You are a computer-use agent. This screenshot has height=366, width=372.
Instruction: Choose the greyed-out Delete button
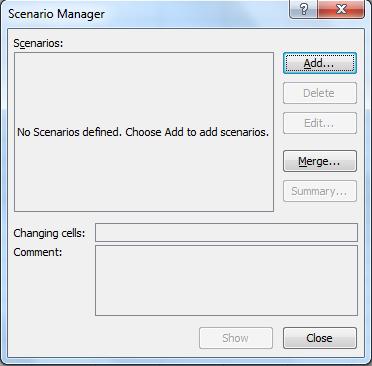pos(320,93)
